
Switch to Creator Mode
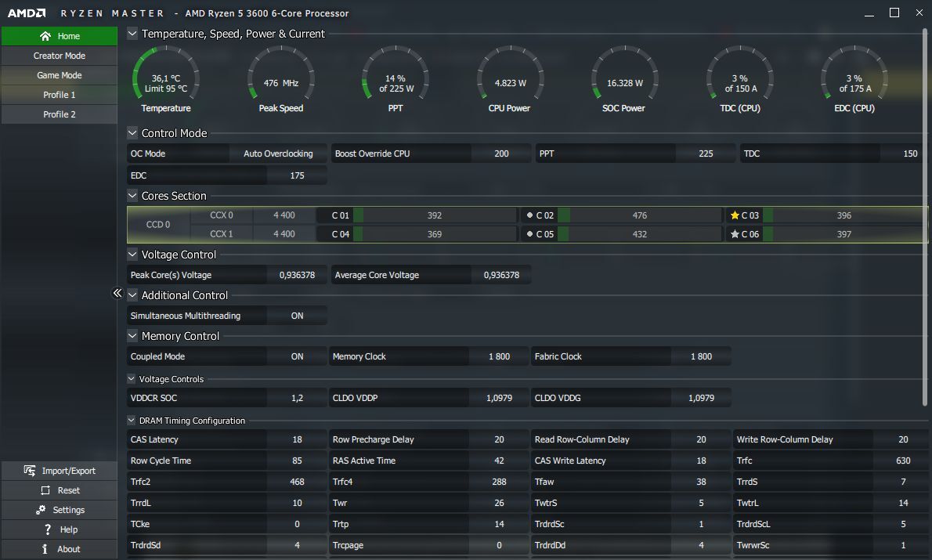click(x=60, y=56)
